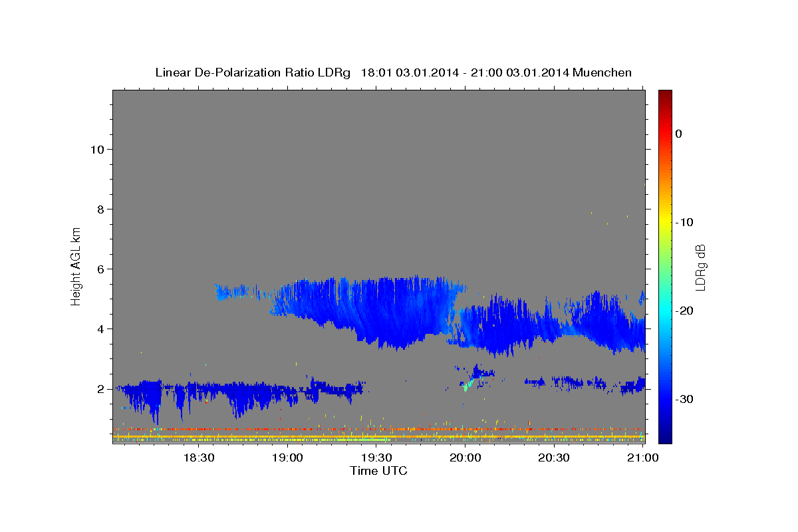The height and width of the screenshot is (532, 798).
Task: Click the yellow region of the colorbar
Action: tap(665, 219)
